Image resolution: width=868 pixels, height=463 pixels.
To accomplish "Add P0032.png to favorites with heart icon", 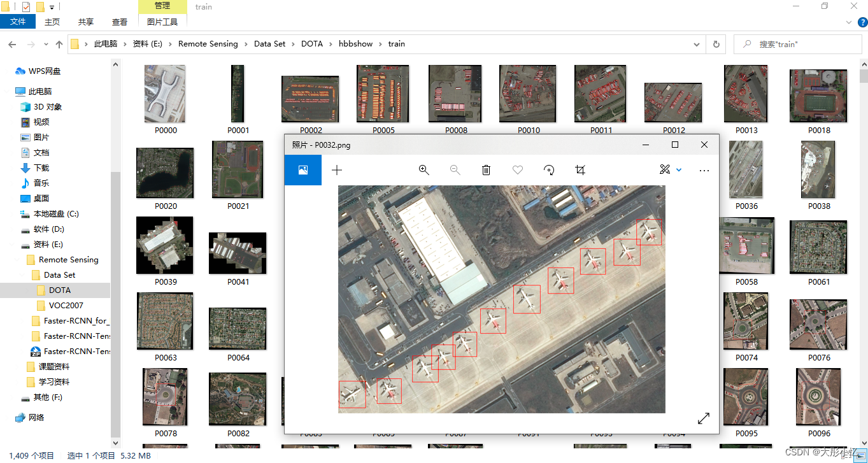I will [x=518, y=170].
